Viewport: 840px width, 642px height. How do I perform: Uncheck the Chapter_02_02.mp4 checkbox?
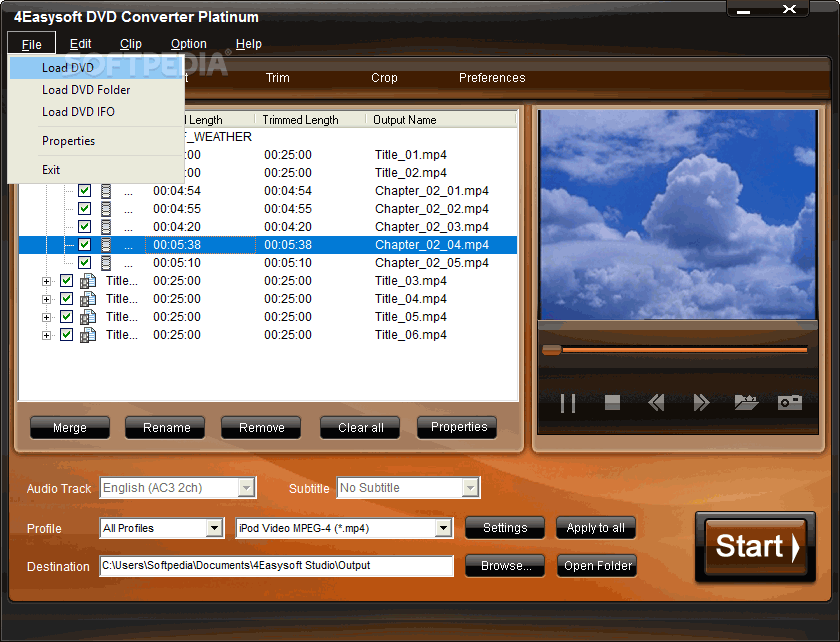84,208
